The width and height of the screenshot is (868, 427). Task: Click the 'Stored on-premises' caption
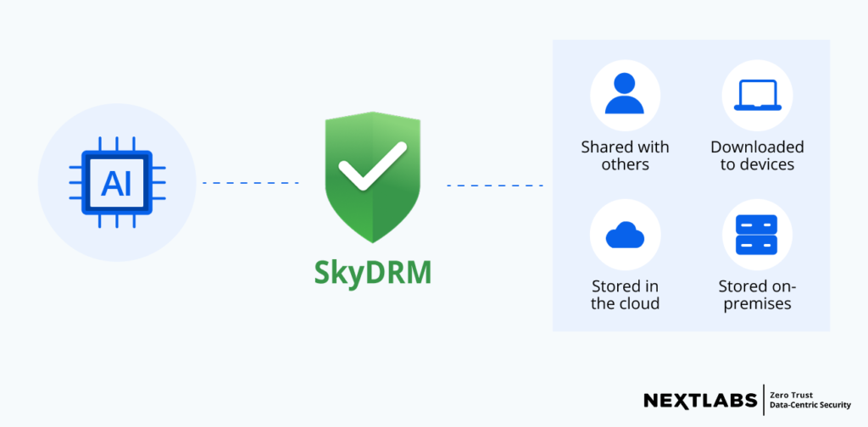757,295
